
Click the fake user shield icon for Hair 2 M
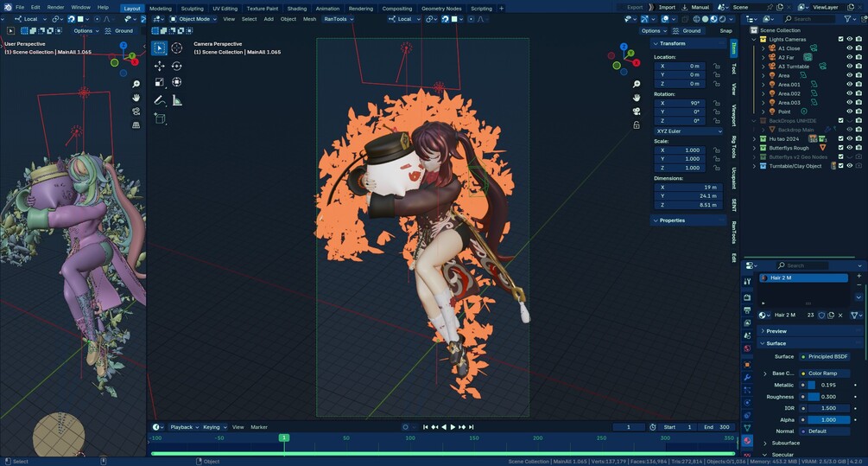pyautogui.click(x=821, y=316)
